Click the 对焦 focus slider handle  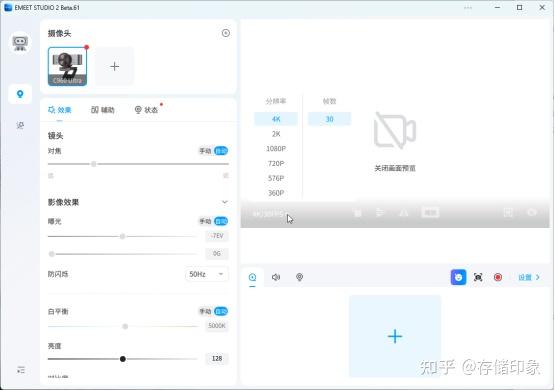coord(93,164)
